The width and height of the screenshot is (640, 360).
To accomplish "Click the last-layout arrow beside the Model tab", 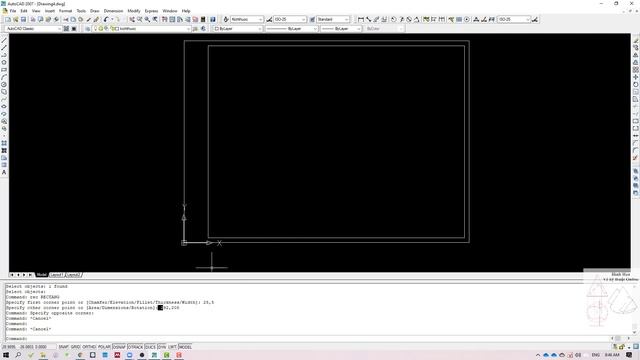I will pos(30,275).
